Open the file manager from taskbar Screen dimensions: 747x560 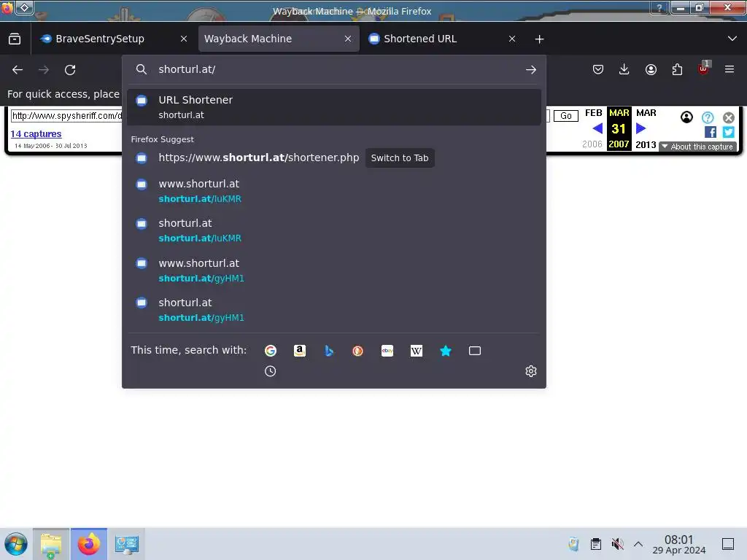51,544
